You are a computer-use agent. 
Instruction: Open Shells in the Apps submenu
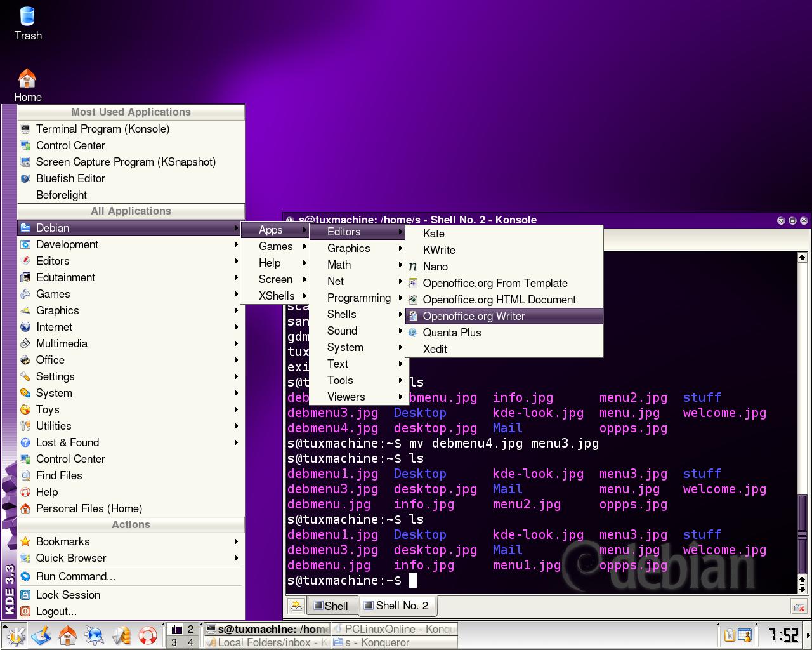pyautogui.click(x=358, y=314)
